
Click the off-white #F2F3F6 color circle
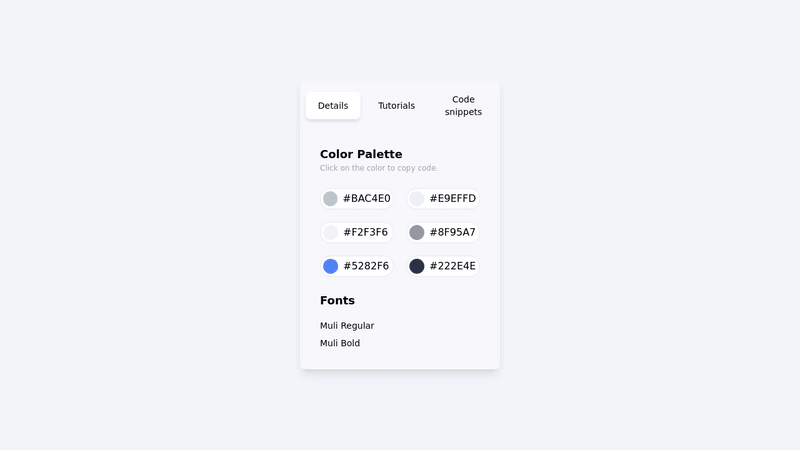pyautogui.click(x=330, y=233)
